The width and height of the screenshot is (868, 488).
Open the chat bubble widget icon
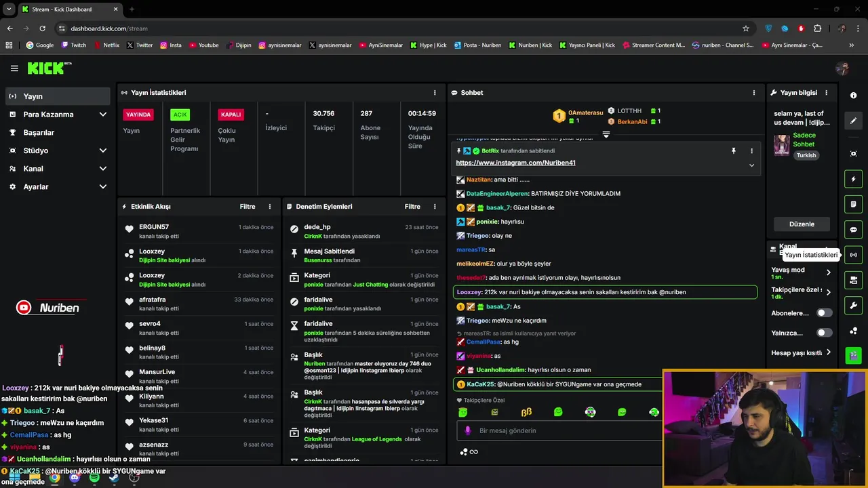(x=853, y=230)
